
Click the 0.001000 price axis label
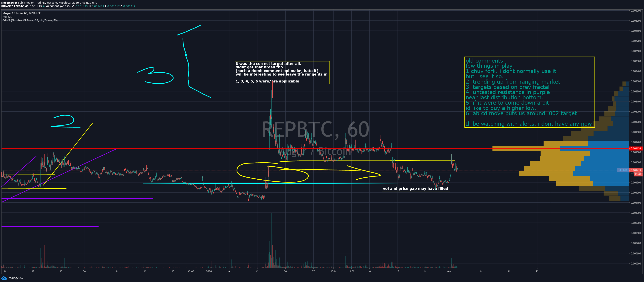(x=636, y=213)
